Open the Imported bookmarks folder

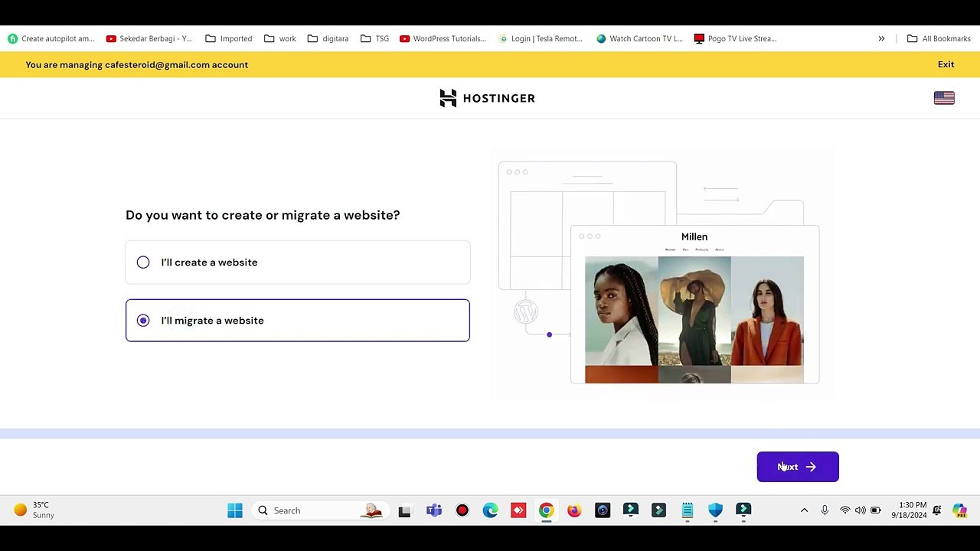pos(229,38)
